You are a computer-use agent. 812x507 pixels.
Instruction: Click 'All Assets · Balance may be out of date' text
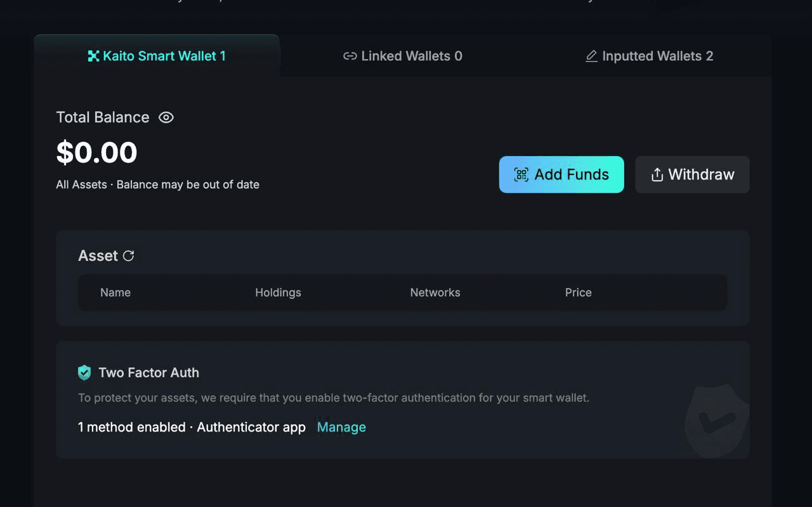(158, 185)
